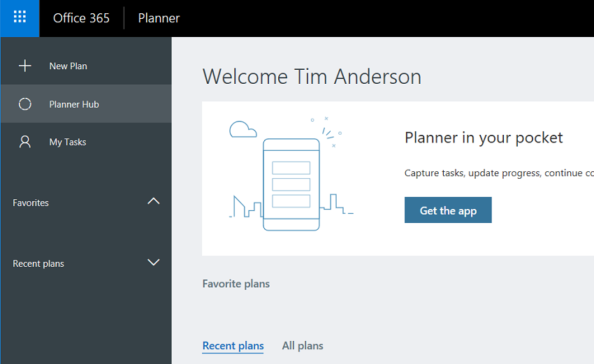Collapse the Favorites section chevron
This screenshot has height=364, width=594.
[154, 201]
